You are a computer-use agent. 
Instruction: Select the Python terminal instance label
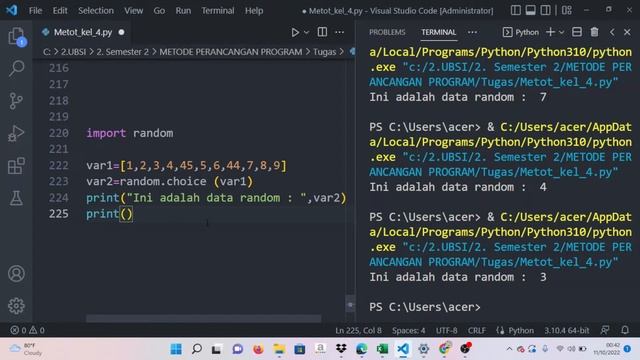tap(521, 32)
